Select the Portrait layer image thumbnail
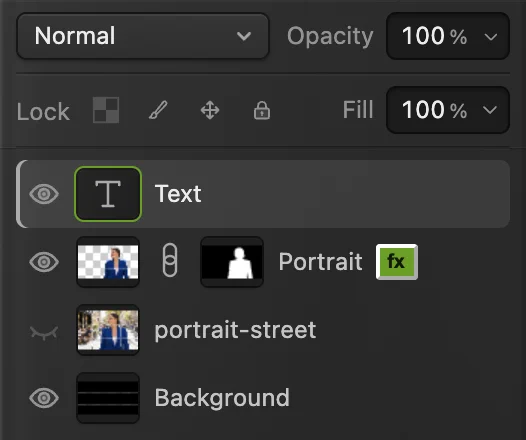526x440 pixels. (108, 262)
